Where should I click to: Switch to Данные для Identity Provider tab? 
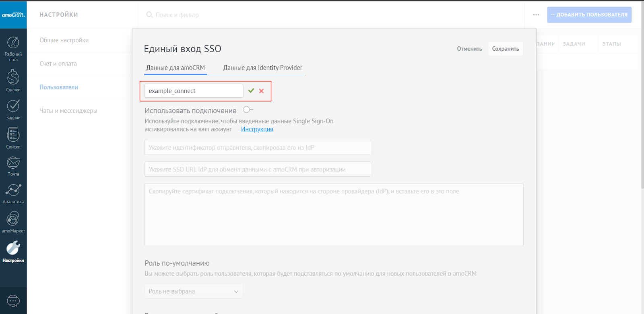(x=262, y=68)
